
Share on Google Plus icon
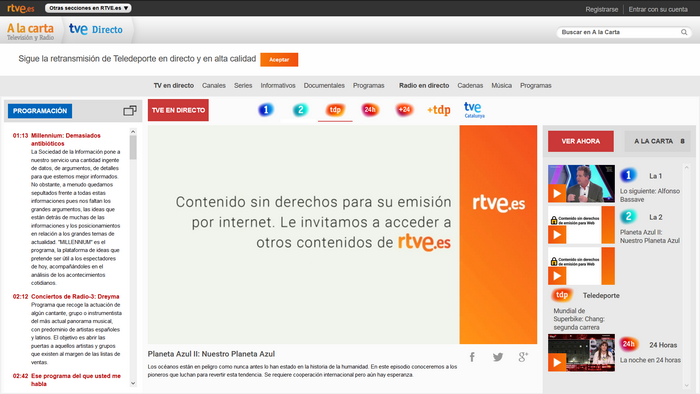pyautogui.click(x=523, y=357)
